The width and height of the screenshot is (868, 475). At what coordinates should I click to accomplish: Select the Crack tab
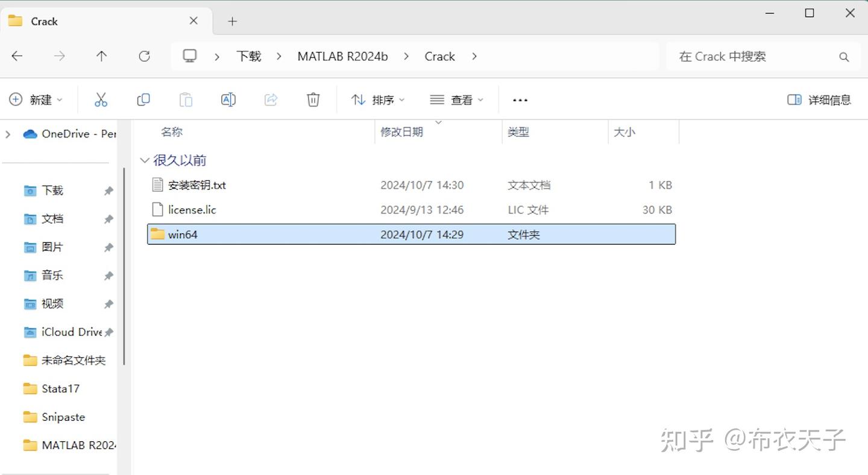pyautogui.click(x=45, y=20)
